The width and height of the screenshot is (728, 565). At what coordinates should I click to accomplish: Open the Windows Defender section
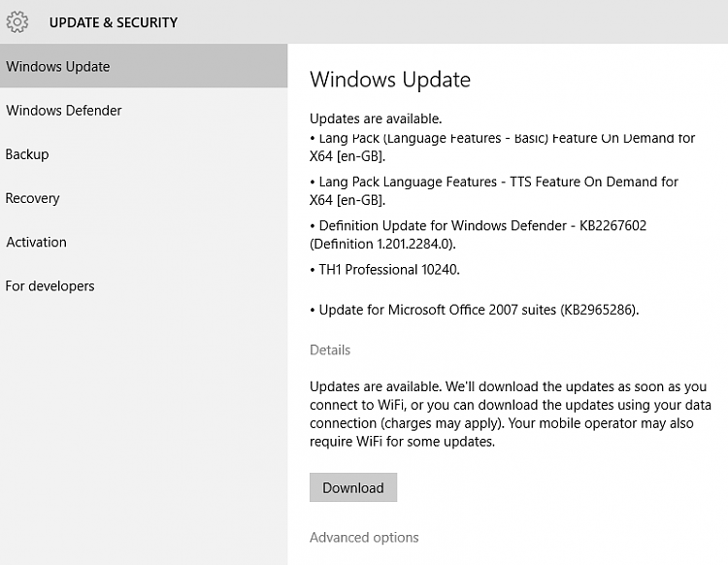pos(64,111)
